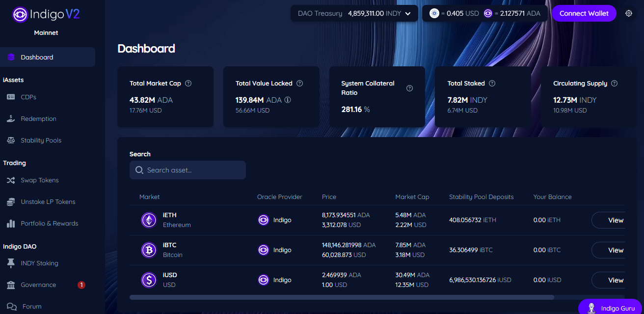Click the iETH Ethereum coin icon
The width and height of the screenshot is (644, 314).
pos(149,220)
